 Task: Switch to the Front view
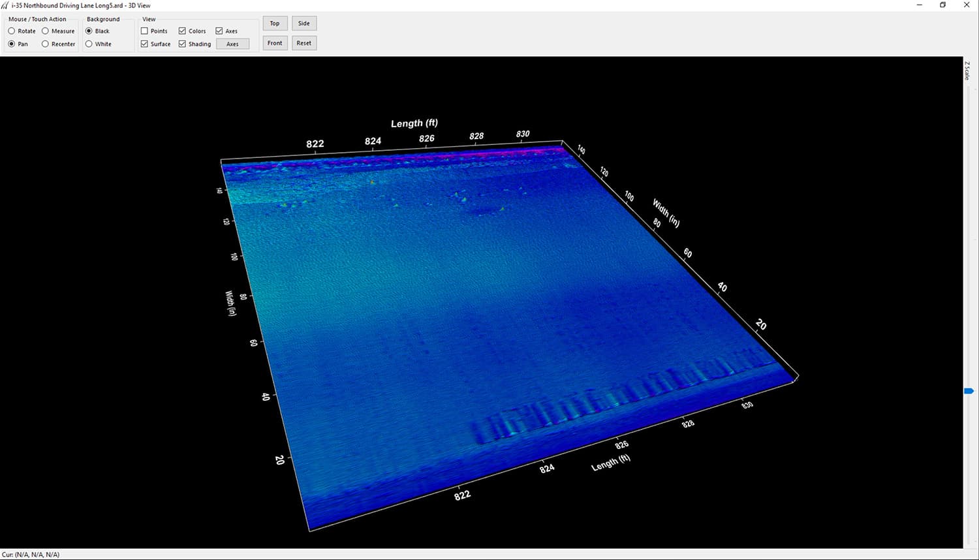[275, 43]
